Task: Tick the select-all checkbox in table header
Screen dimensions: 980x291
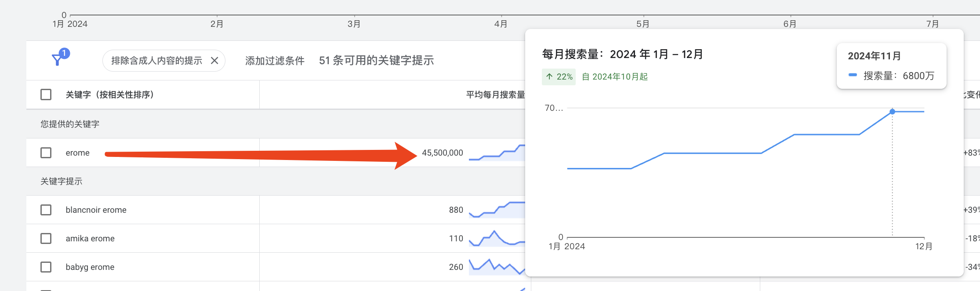Action: [x=46, y=95]
